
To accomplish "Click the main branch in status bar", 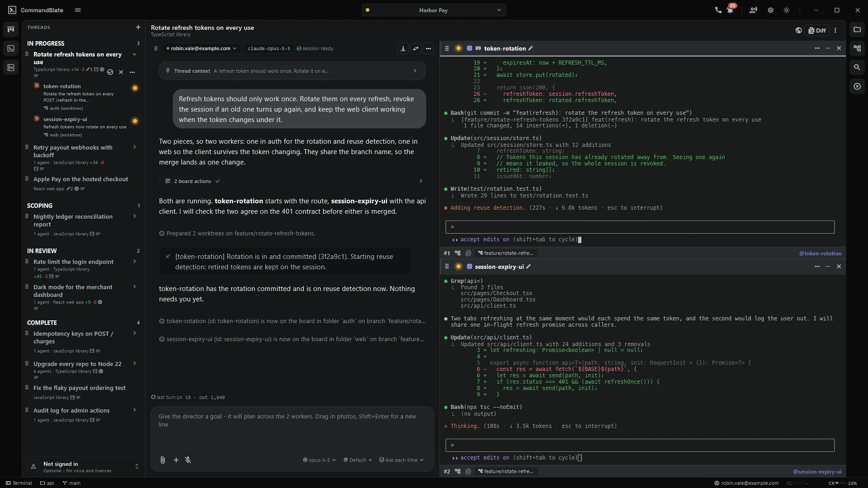I will coord(71,483).
